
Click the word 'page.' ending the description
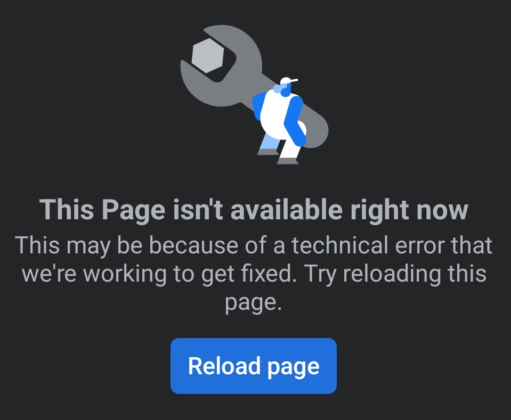253,303
